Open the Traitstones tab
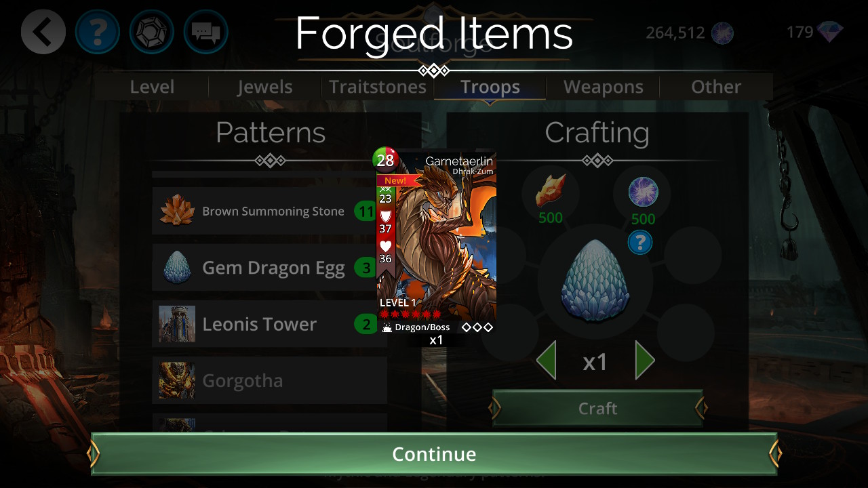 pyautogui.click(x=377, y=87)
